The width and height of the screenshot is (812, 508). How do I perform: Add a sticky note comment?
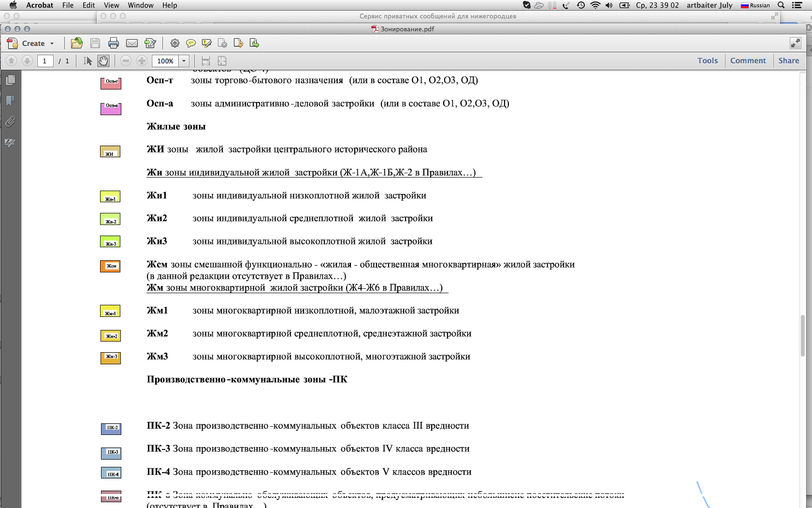point(191,43)
